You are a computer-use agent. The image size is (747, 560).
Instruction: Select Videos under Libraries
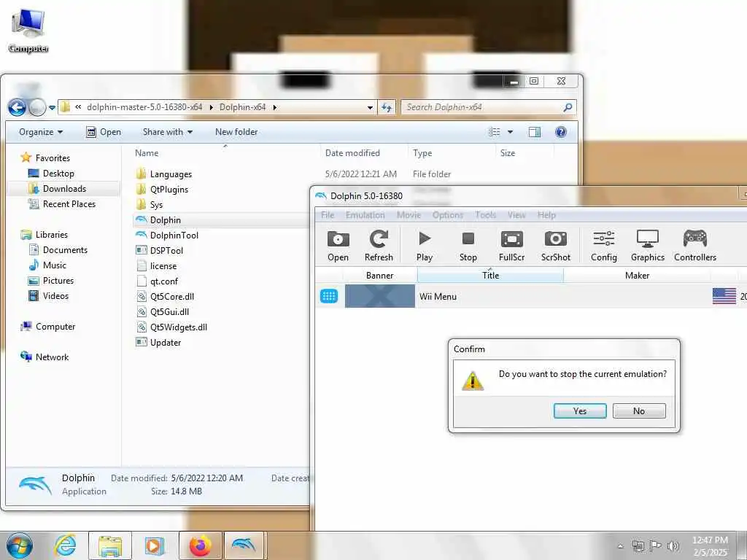pos(55,296)
